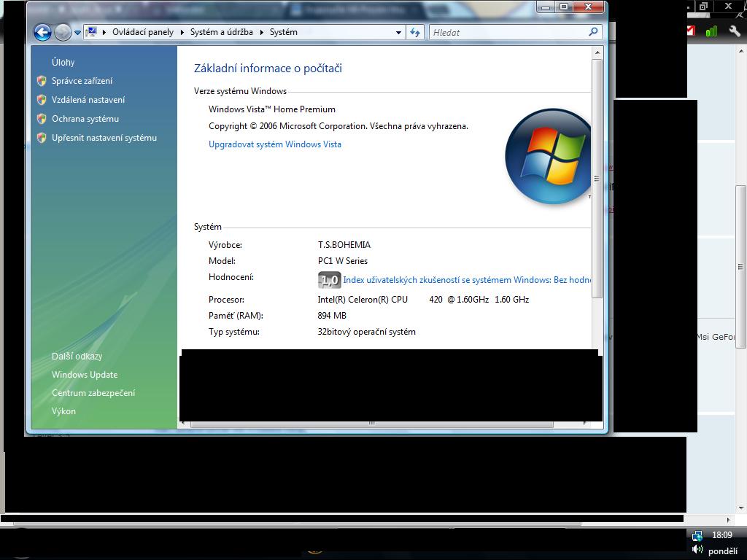Click the 32bitový operační systém value
This screenshot has width=747, height=560.
point(366,332)
